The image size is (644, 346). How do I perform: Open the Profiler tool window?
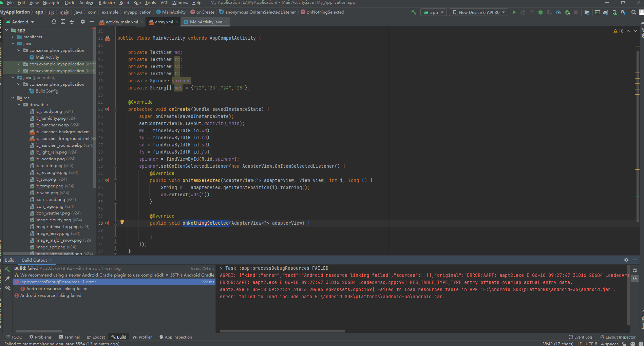[x=142, y=337]
